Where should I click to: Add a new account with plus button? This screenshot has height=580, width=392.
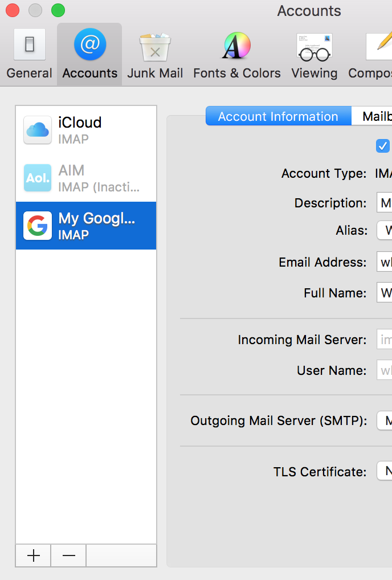pos(34,556)
